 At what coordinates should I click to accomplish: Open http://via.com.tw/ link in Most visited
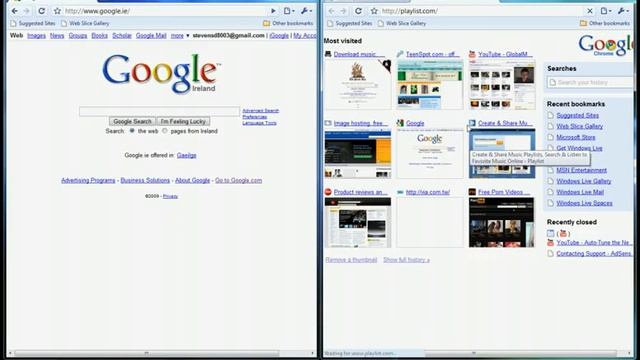point(427,192)
